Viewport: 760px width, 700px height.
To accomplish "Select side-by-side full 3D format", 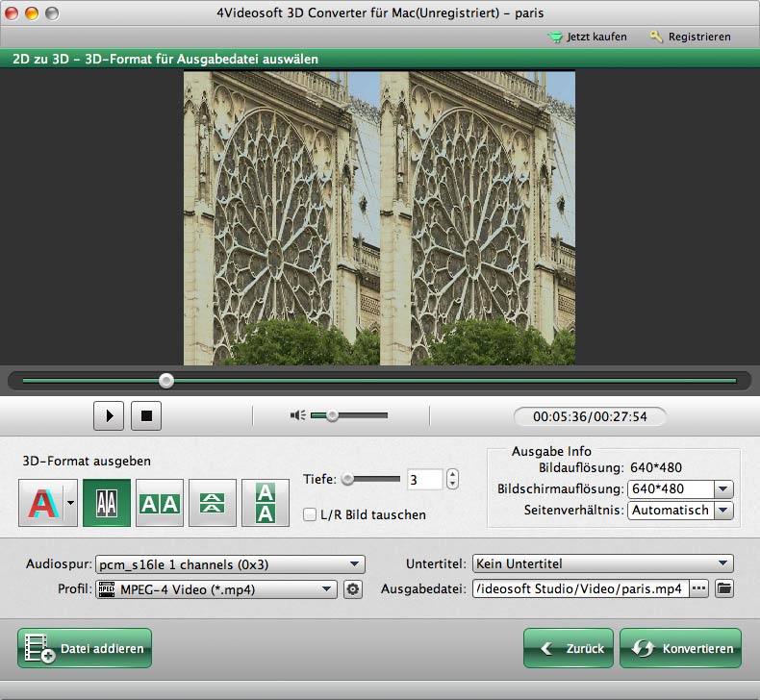I will 160,503.
